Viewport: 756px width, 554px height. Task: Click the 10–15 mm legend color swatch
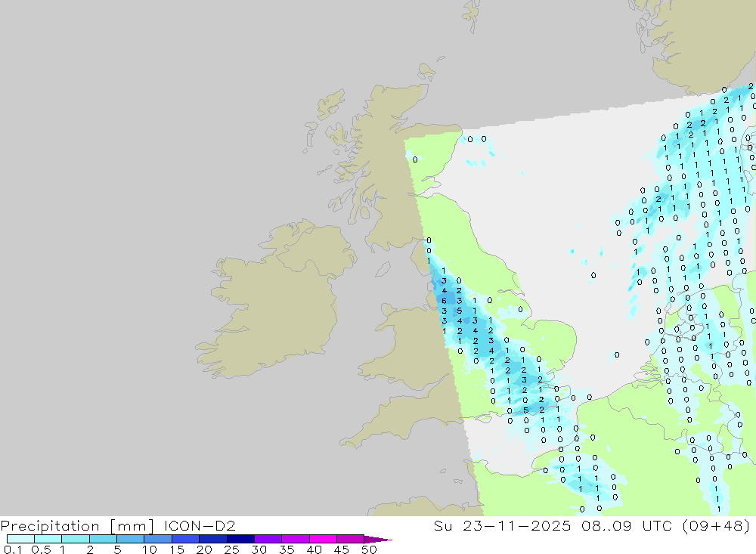pyautogui.click(x=158, y=539)
